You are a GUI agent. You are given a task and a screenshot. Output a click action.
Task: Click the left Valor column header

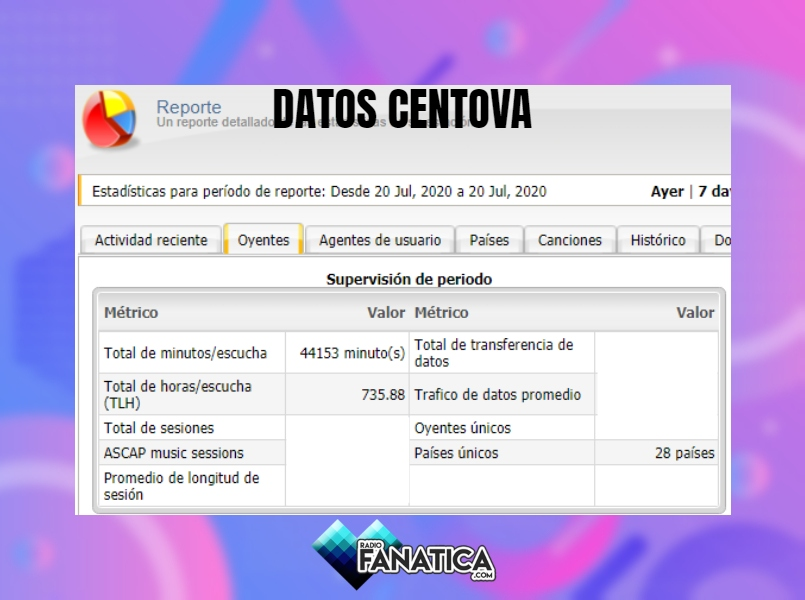click(386, 312)
